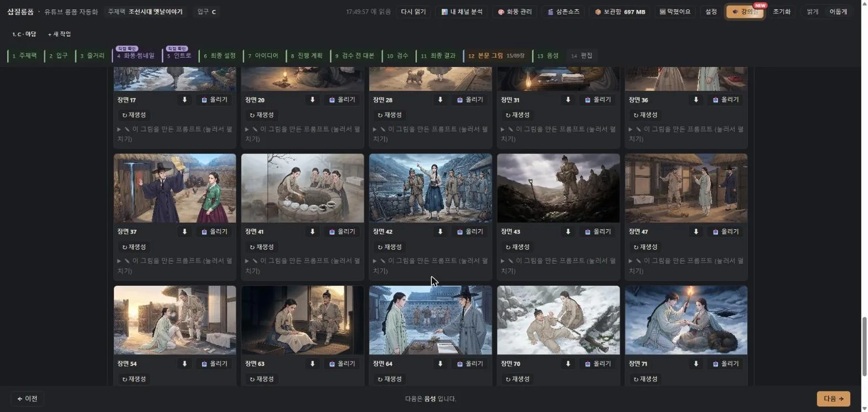Expand the prompt for 장면 43
The height and width of the screenshot is (412, 868).
click(558, 266)
